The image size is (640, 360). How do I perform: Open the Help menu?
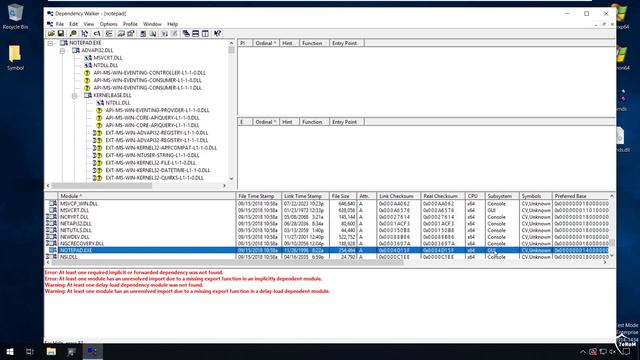pyautogui.click(x=173, y=24)
